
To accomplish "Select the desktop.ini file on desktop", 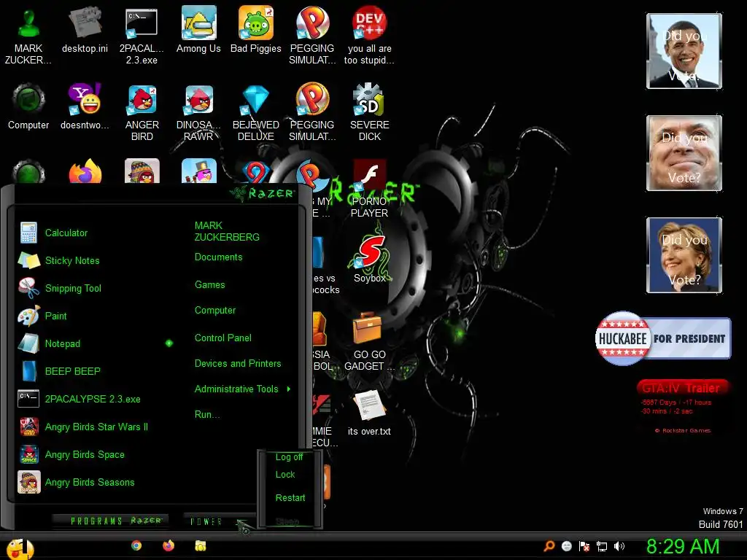I will pyautogui.click(x=85, y=29).
